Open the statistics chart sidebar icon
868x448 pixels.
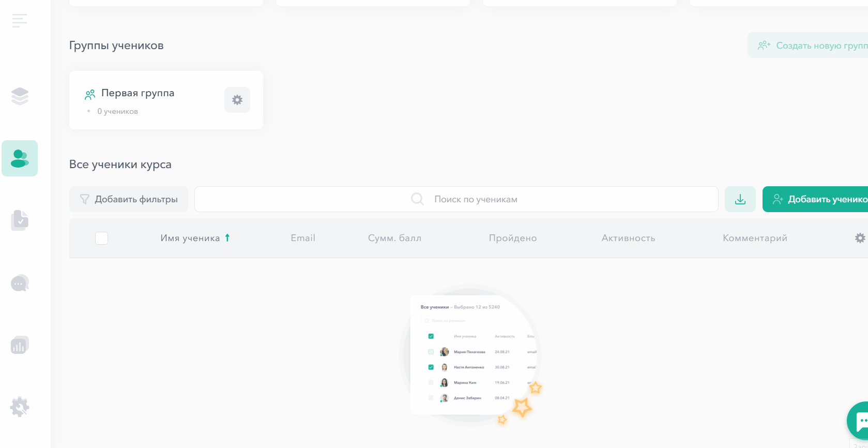[20, 345]
